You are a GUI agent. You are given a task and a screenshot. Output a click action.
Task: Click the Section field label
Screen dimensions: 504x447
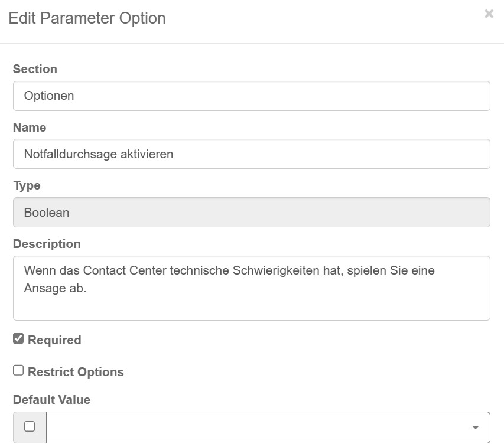pos(35,69)
